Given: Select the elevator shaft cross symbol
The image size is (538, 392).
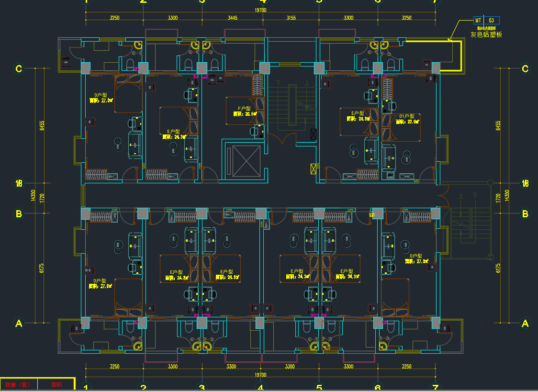Looking at the screenshot, I should [247, 161].
